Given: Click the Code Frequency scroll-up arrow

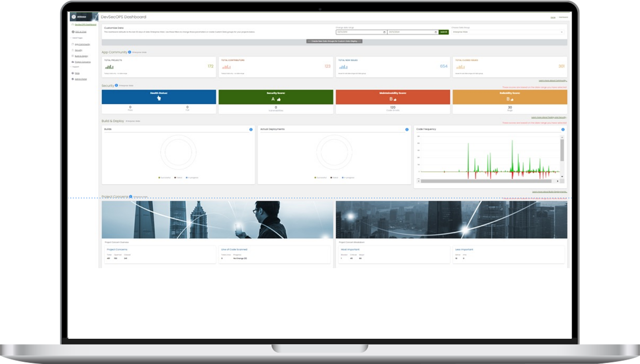Looking at the screenshot, I should pyautogui.click(x=562, y=138).
